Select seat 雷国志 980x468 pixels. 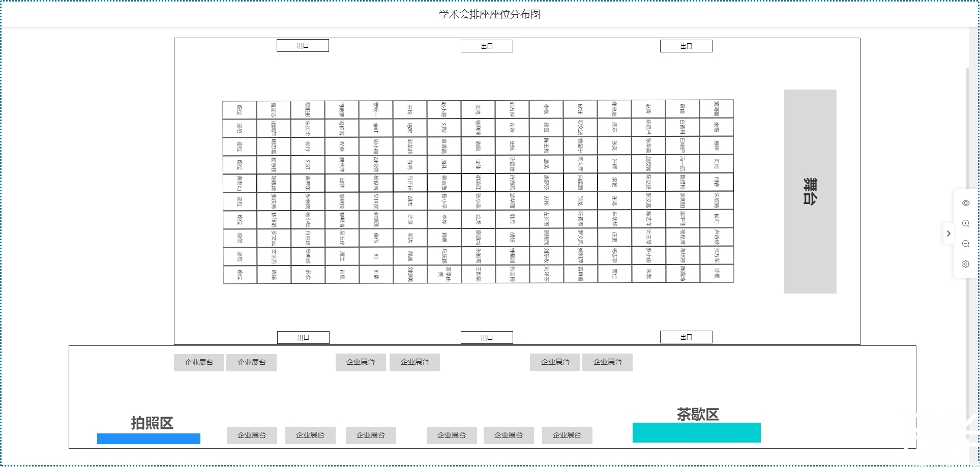[x=274, y=109]
